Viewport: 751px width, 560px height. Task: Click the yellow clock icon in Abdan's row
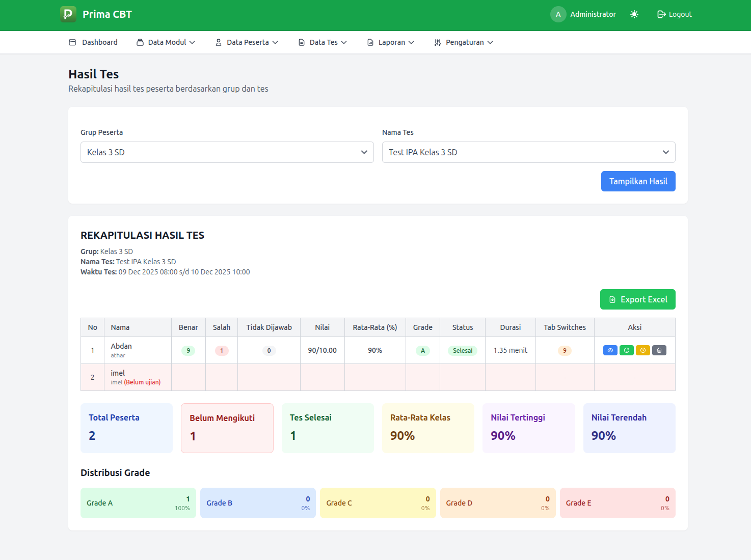pyautogui.click(x=642, y=350)
